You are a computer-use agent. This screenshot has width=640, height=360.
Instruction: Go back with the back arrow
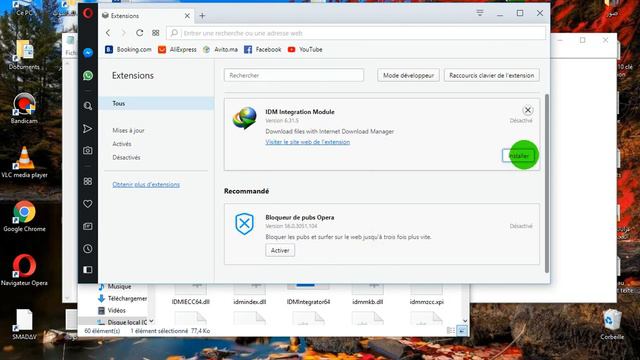pyautogui.click(x=108, y=33)
